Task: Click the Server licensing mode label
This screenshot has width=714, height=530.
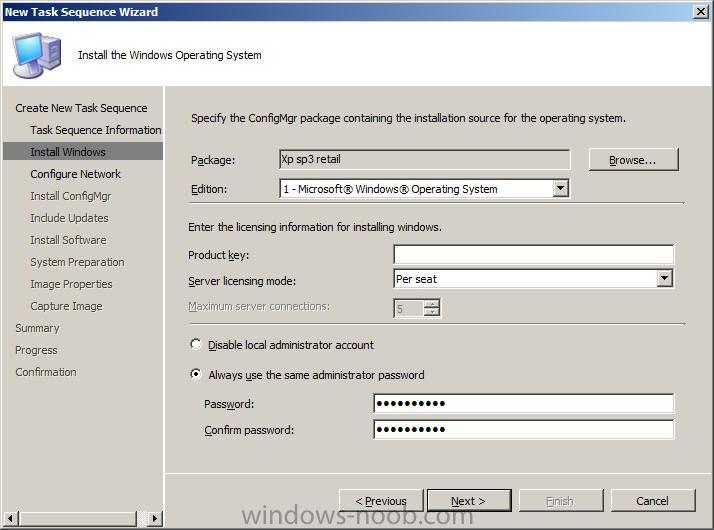Action: coord(242,281)
